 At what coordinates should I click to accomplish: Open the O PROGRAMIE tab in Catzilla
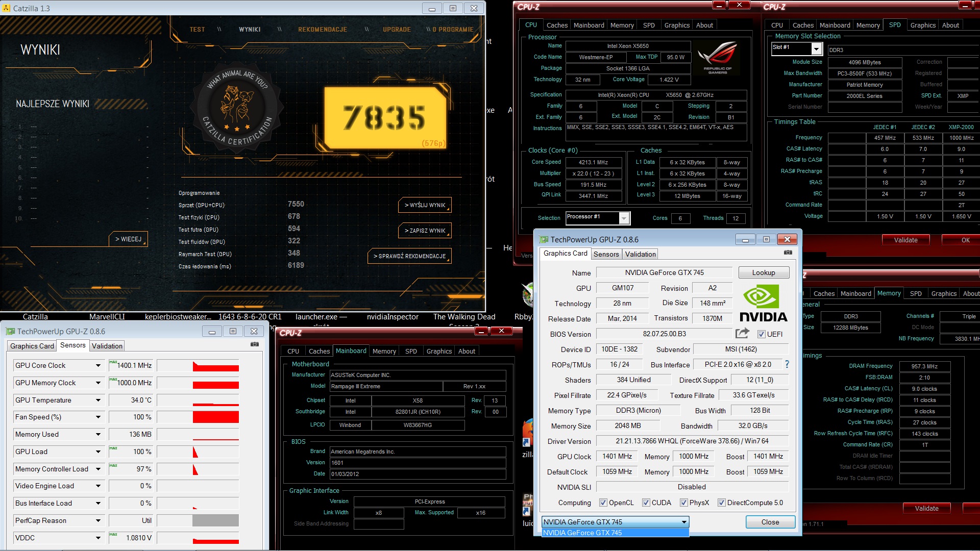[x=453, y=30]
